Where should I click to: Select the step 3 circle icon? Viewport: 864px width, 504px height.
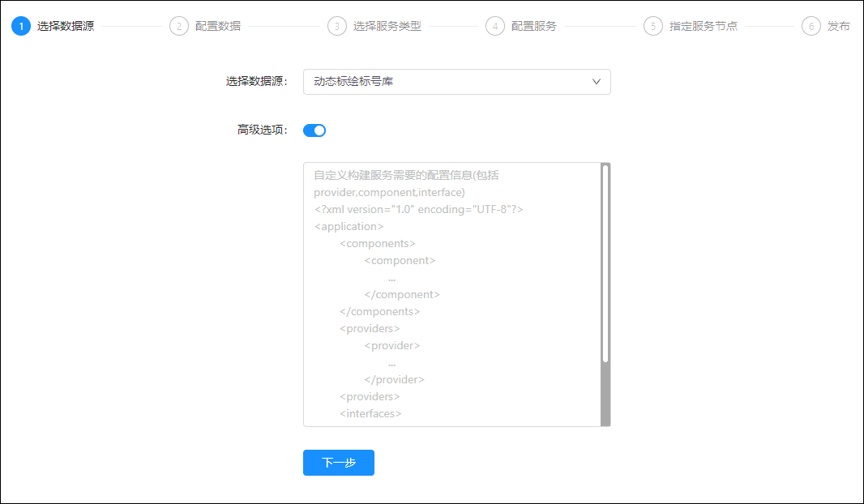pos(336,26)
